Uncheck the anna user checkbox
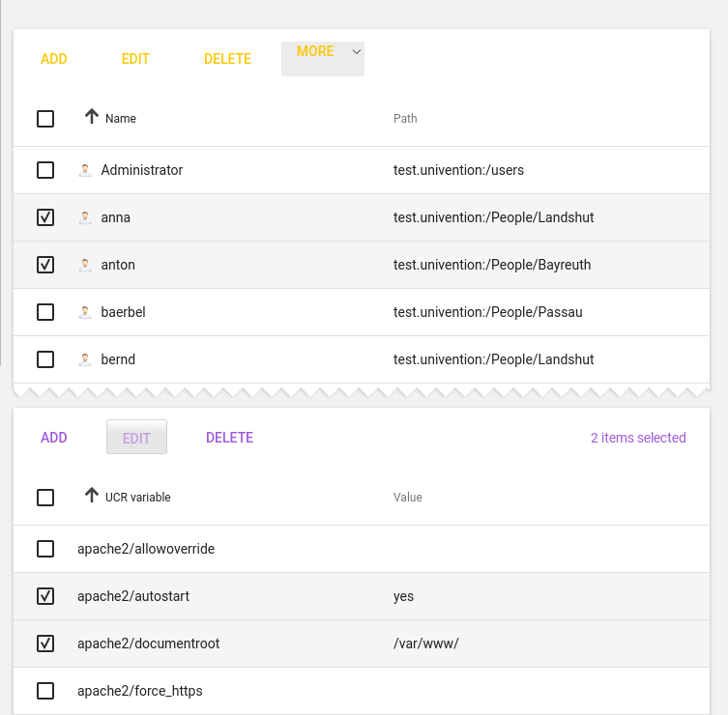 click(45, 217)
